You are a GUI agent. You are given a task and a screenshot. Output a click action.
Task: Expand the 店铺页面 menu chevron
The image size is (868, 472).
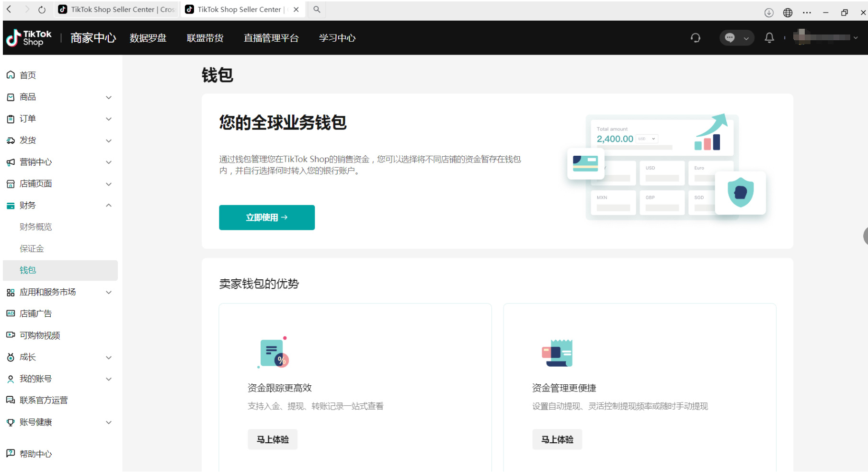coord(109,184)
